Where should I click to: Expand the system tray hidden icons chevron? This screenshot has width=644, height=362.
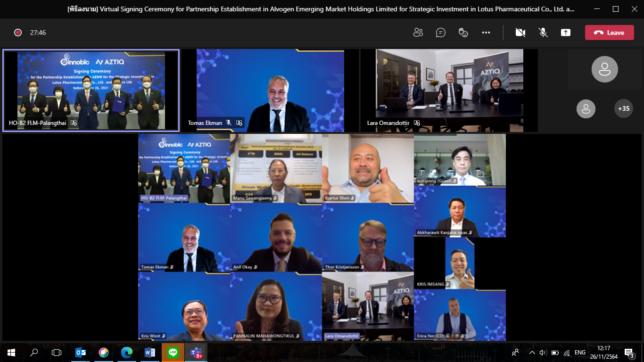click(x=532, y=353)
